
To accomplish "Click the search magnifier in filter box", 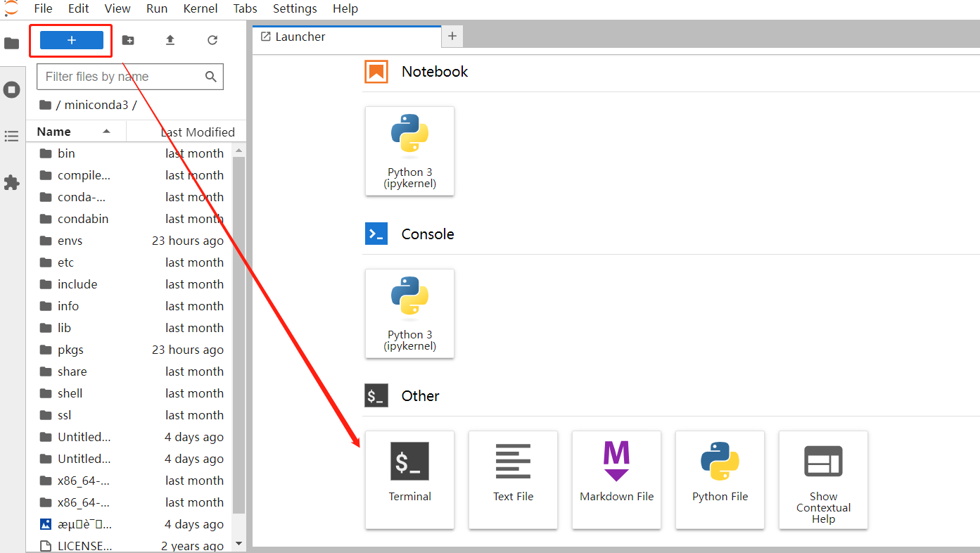I will click(210, 77).
